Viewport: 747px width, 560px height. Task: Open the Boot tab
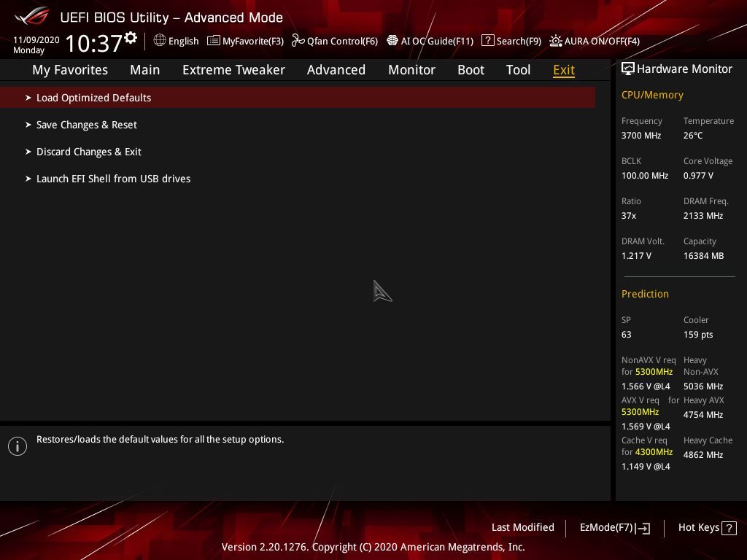pos(471,70)
